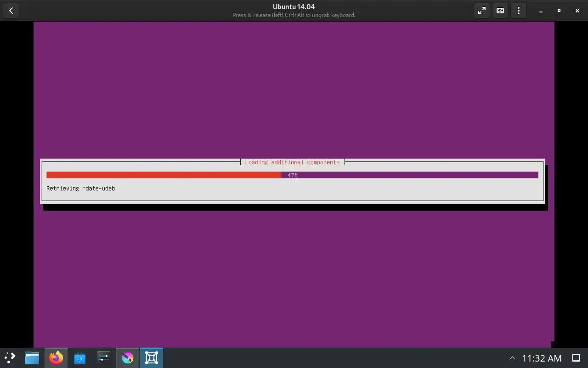Image resolution: width=588 pixels, height=368 pixels.
Task: Open the software store from taskbar
Action: click(80, 357)
